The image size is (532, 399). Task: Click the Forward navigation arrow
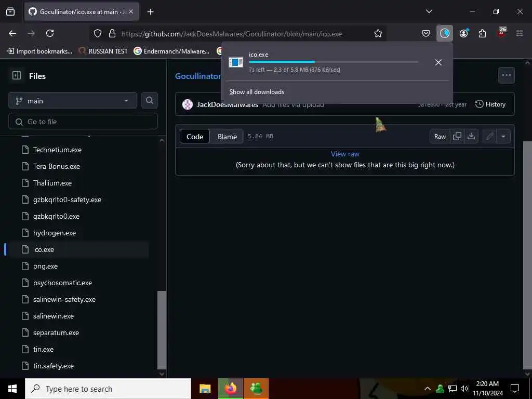click(31, 33)
